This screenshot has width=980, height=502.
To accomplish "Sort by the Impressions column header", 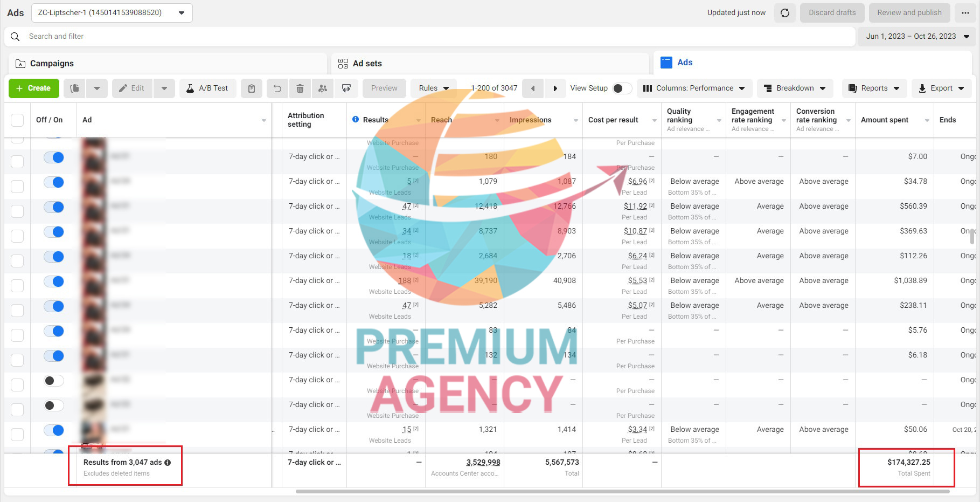I will coord(543,120).
